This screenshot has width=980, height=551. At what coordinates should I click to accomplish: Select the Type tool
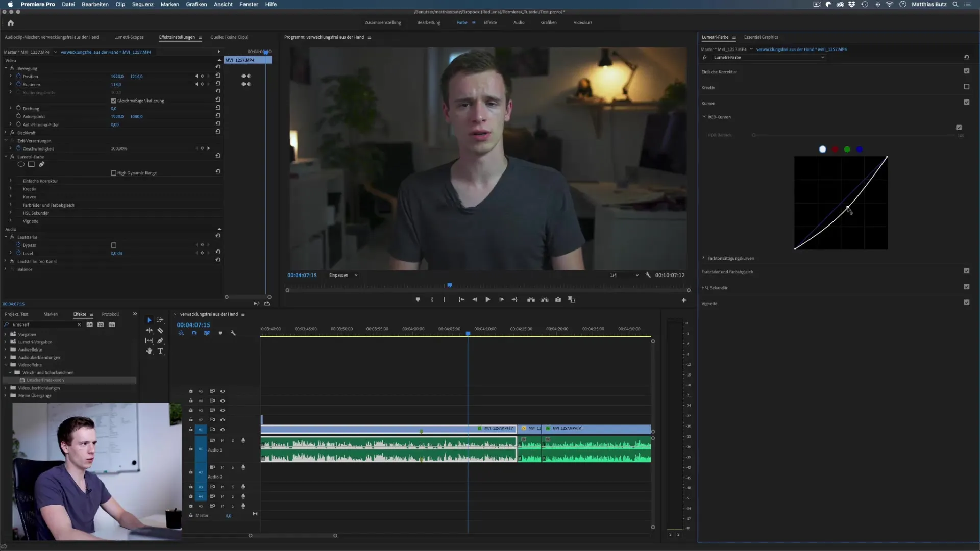click(160, 351)
